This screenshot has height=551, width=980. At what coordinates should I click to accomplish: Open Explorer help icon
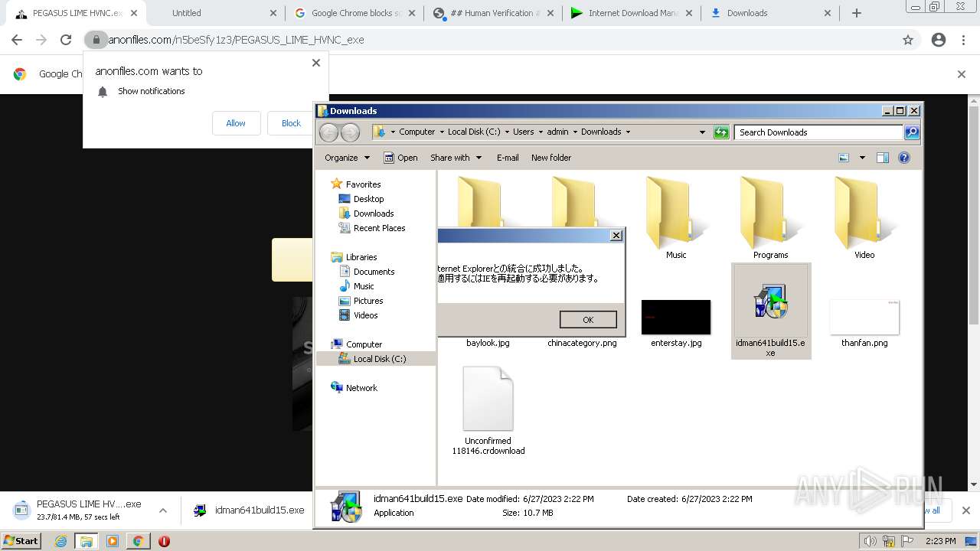pos(904,158)
